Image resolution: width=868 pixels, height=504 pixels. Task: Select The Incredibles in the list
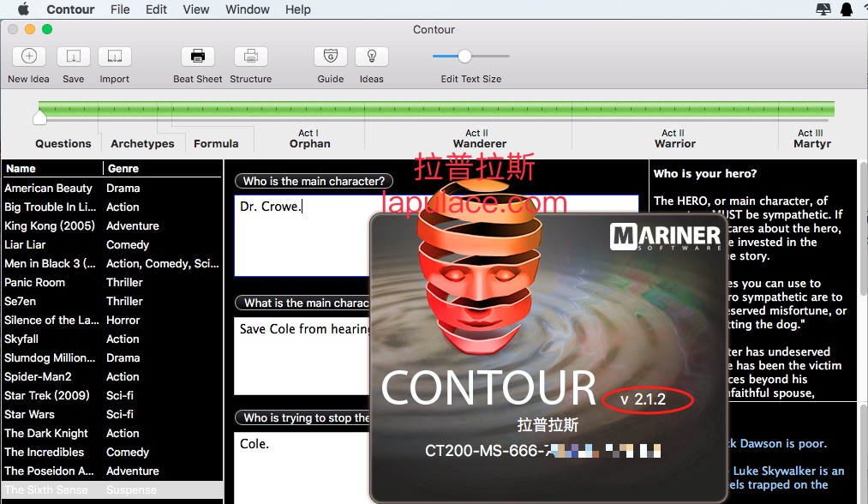(x=112, y=452)
